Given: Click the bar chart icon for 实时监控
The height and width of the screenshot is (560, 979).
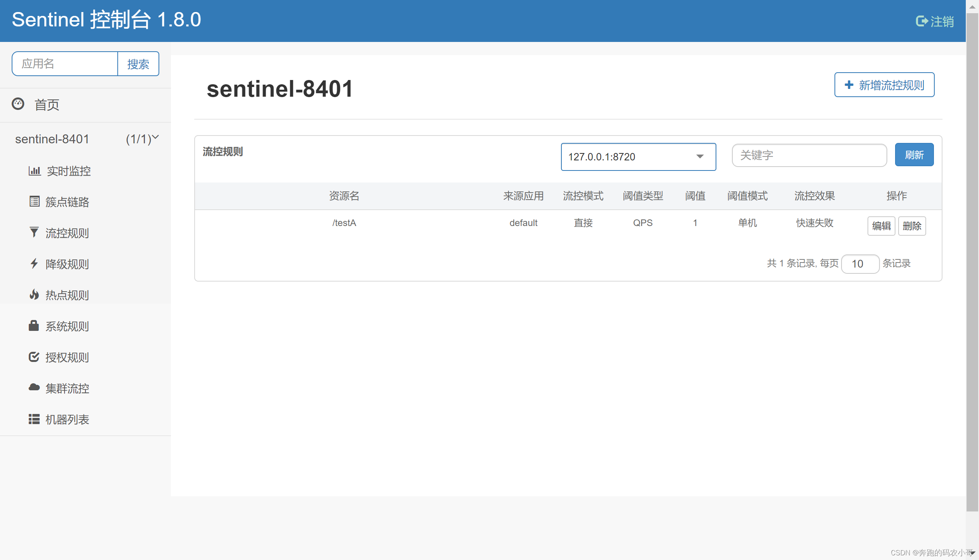Looking at the screenshot, I should click(x=35, y=171).
